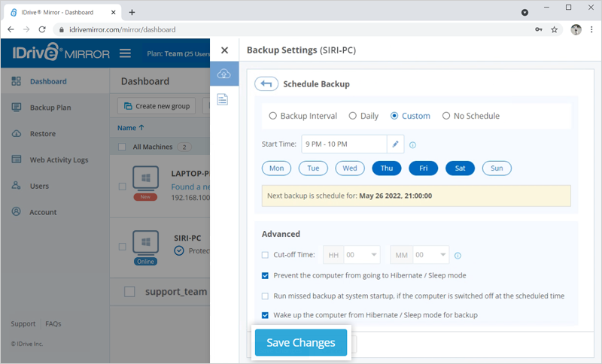The image size is (602, 364).
Task: Bookmark this page with the star icon
Action: pyautogui.click(x=554, y=29)
